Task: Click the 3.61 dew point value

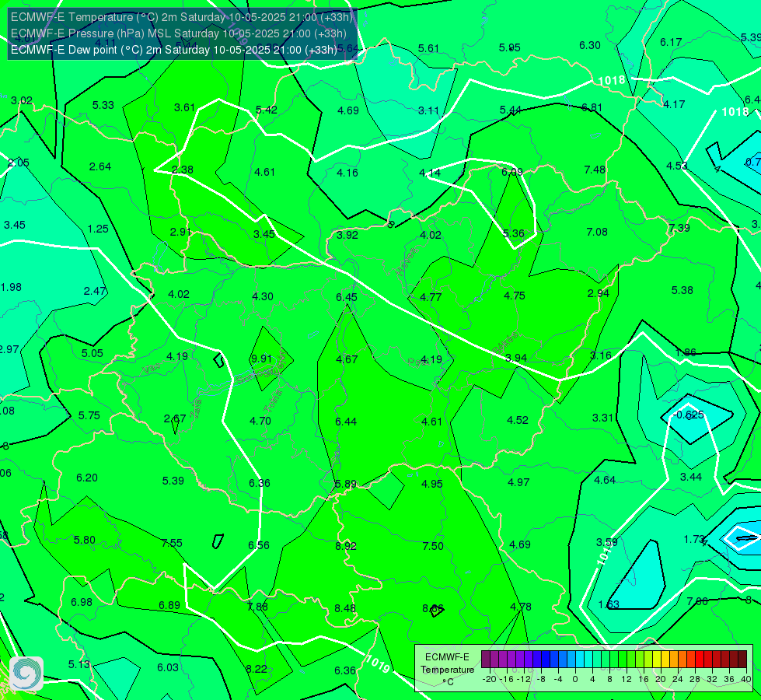Action: pos(184,107)
